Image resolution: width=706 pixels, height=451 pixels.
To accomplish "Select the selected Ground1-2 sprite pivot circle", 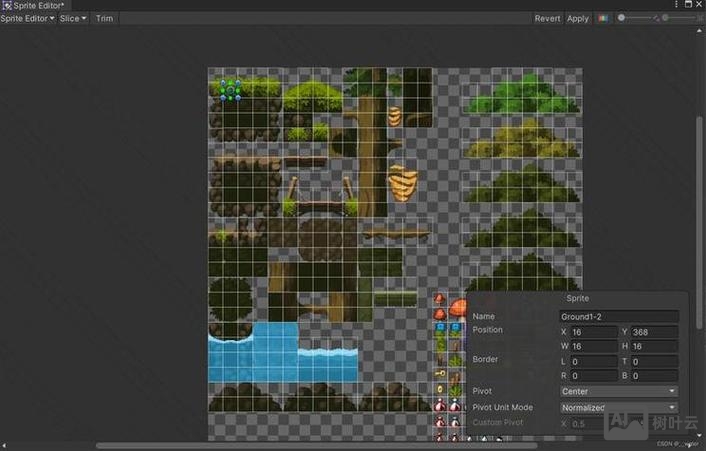I will (230, 91).
